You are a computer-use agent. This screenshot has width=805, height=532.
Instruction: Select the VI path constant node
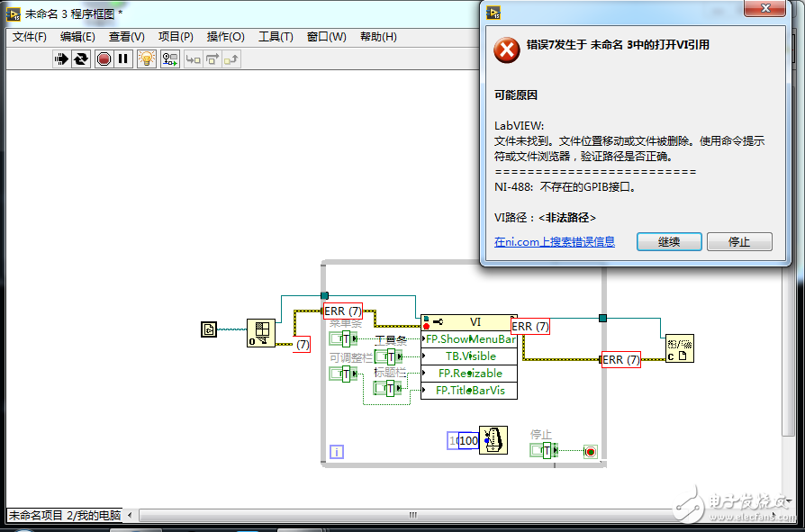click(209, 329)
